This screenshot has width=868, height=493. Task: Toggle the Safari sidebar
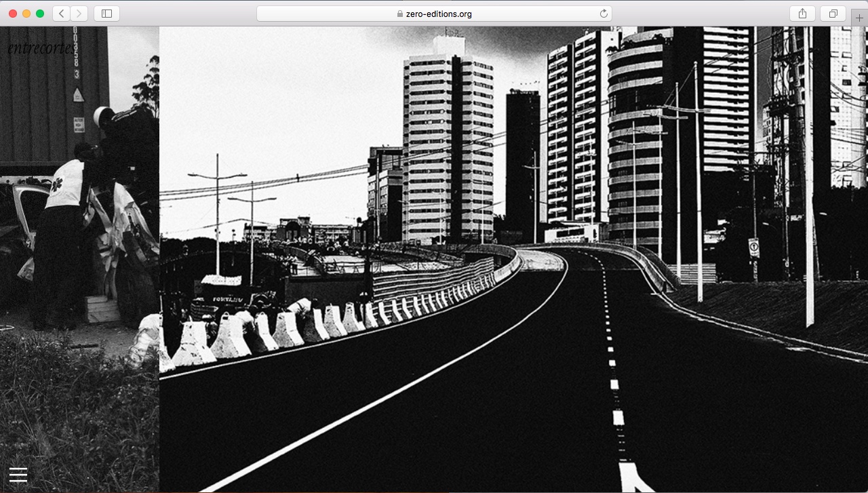106,14
